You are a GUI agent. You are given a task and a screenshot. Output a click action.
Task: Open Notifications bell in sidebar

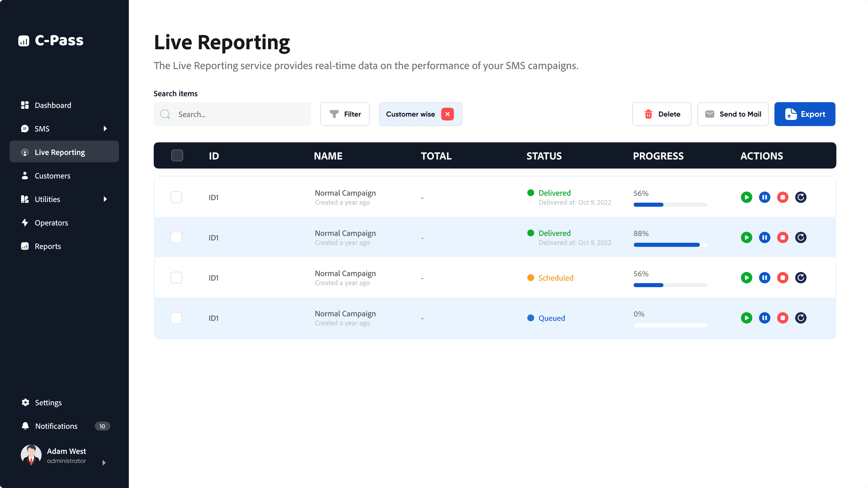click(25, 426)
